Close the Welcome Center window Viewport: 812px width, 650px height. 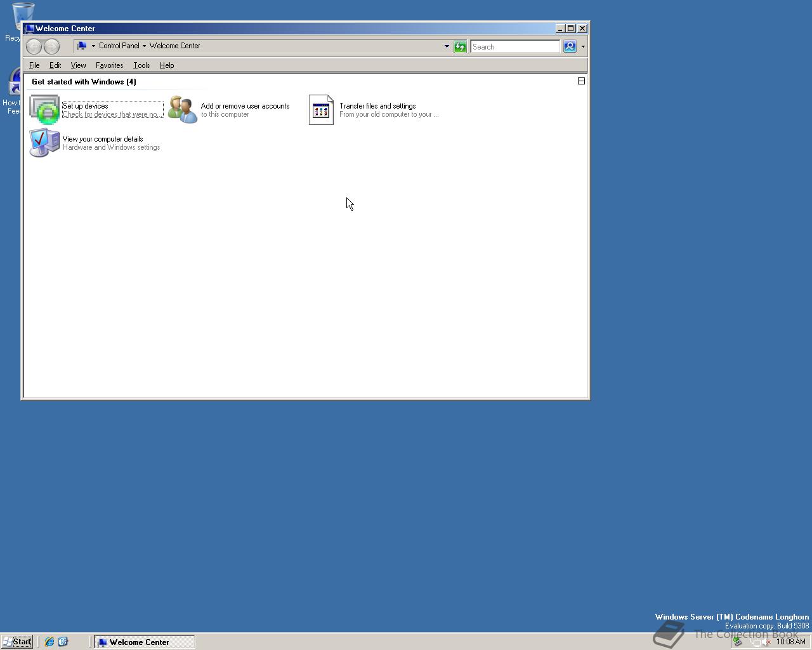(x=582, y=29)
